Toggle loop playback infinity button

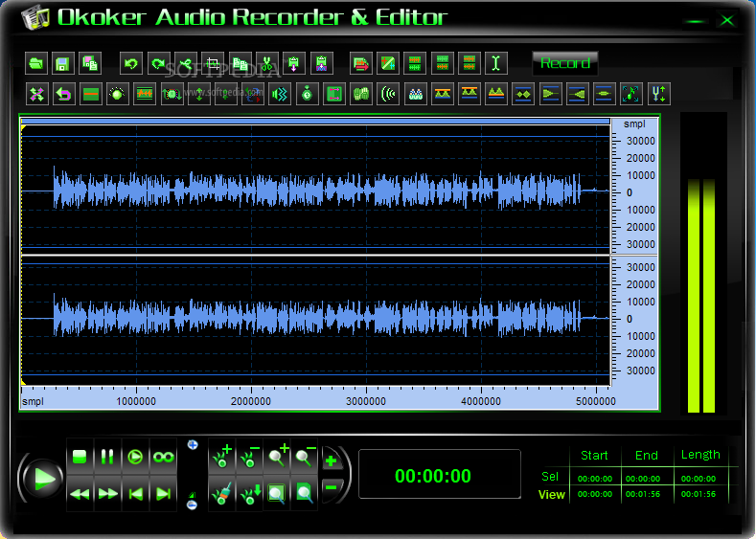point(163,457)
